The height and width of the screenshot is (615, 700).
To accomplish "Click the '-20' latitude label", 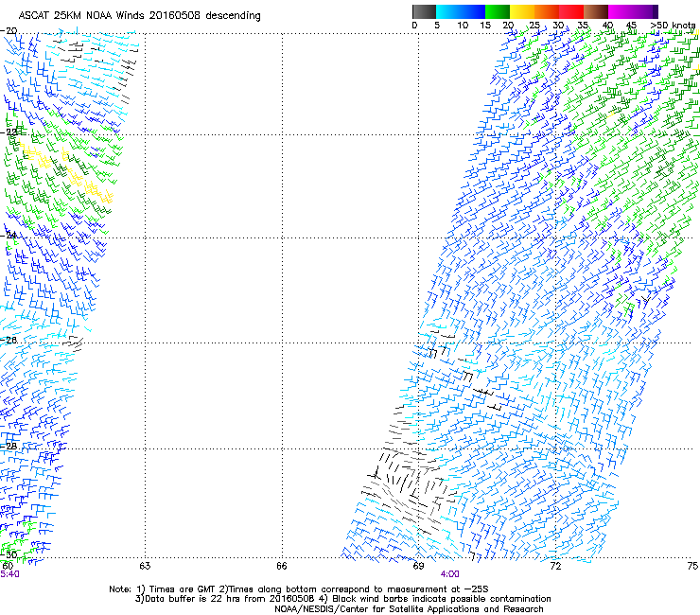I will 9,31.
